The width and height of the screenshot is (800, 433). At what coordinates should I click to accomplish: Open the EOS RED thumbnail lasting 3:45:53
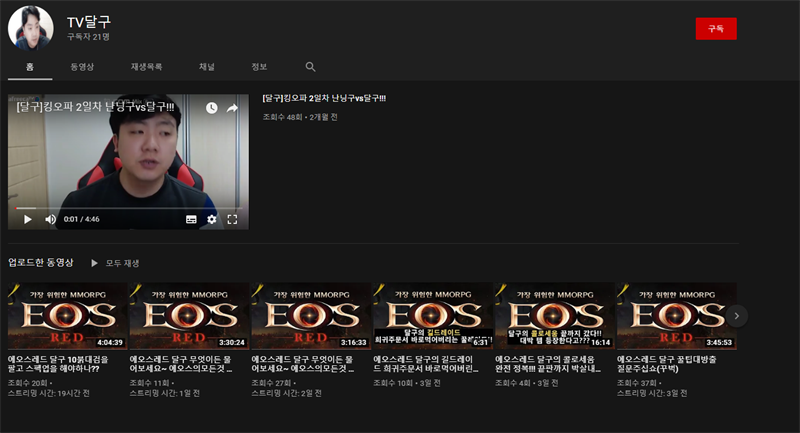(677, 316)
